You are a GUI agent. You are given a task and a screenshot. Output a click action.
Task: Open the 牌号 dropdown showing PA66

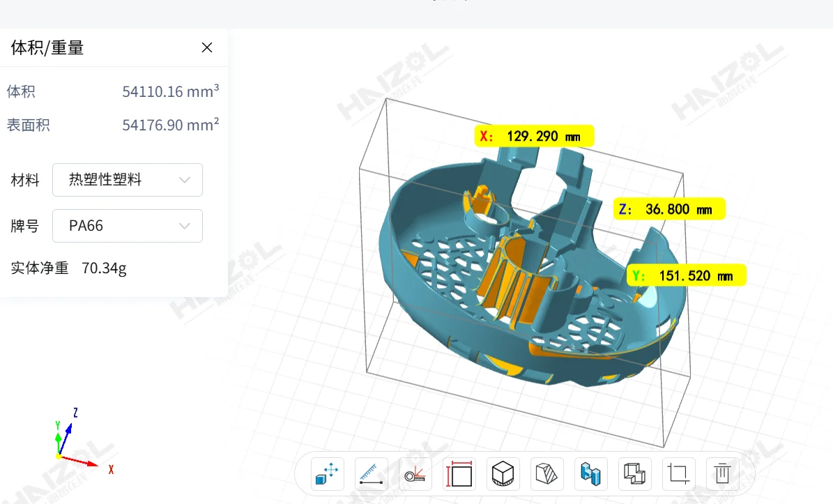click(x=128, y=226)
